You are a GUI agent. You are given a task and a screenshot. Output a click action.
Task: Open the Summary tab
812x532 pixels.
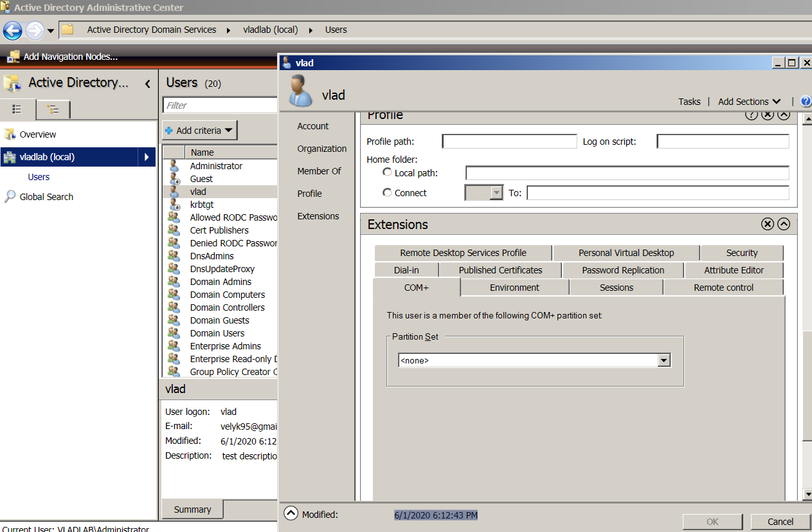(192, 509)
